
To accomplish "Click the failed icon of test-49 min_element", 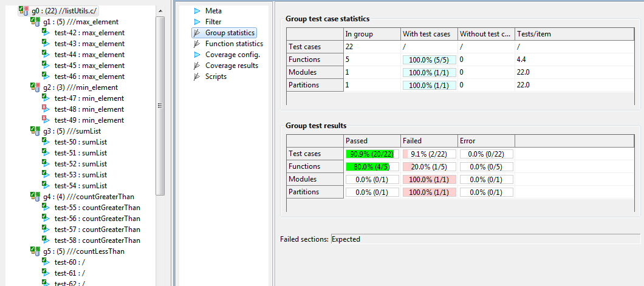I will (x=46, y=120).
